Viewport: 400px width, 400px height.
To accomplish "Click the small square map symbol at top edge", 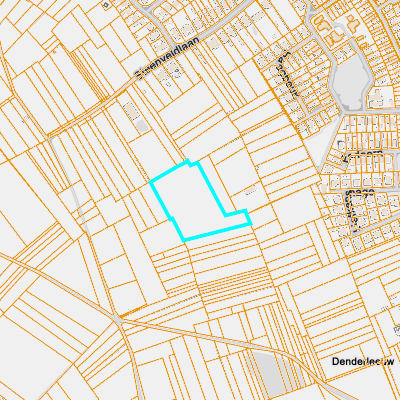I will (106, 5).
